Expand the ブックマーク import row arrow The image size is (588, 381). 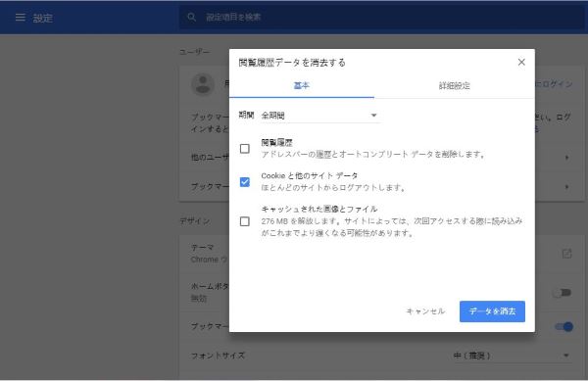(x=566, y=186)
